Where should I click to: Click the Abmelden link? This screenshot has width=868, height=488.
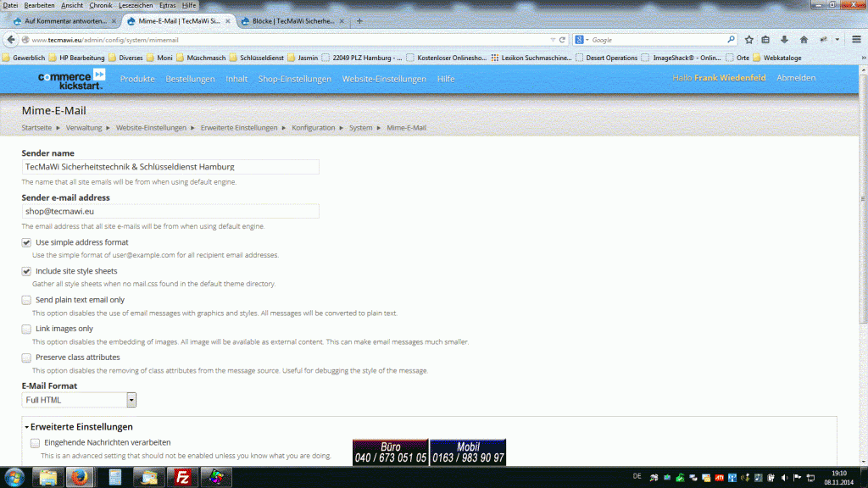pos(796,78)
